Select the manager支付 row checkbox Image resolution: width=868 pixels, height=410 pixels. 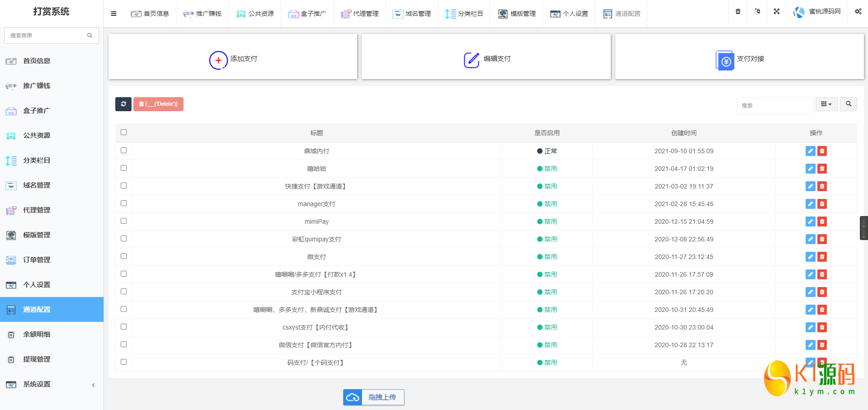[x=123, y=203]
